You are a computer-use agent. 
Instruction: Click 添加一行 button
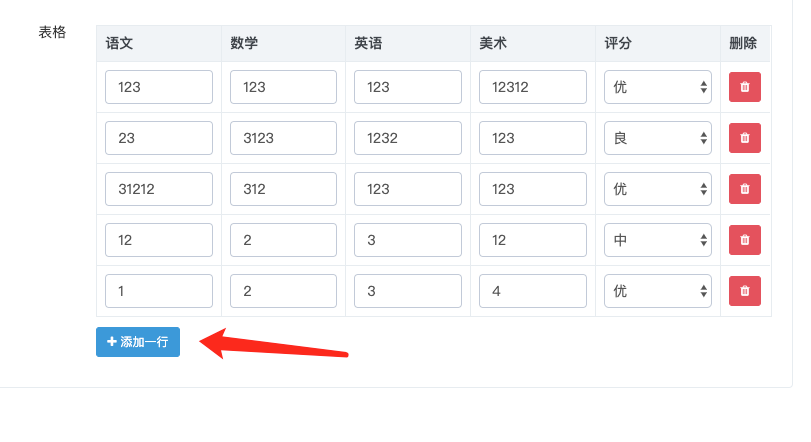pos(138,342)
